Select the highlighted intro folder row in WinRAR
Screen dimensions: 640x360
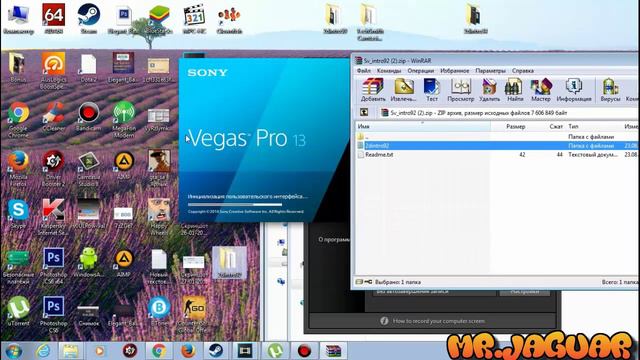(x=496, y=146)
